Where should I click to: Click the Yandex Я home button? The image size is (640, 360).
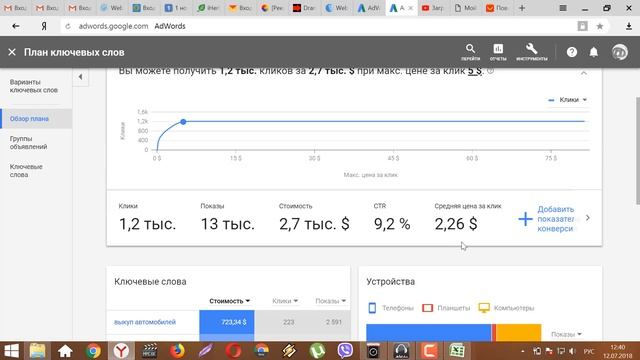coord(44,26)
